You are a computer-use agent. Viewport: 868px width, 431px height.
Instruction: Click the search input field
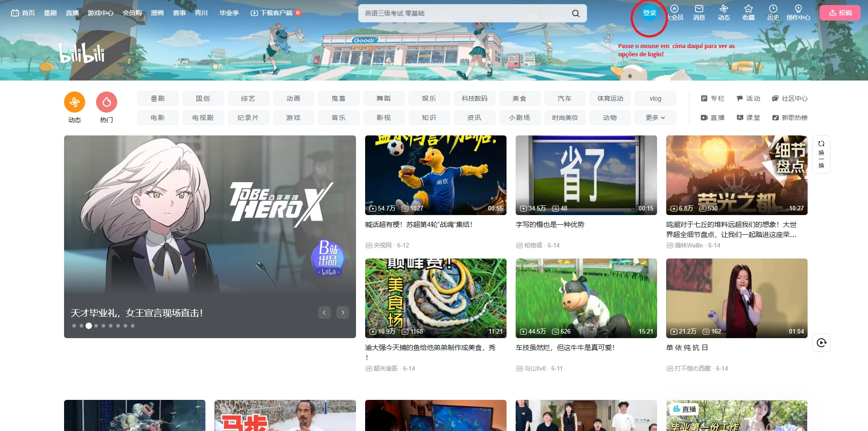[464, 13]
